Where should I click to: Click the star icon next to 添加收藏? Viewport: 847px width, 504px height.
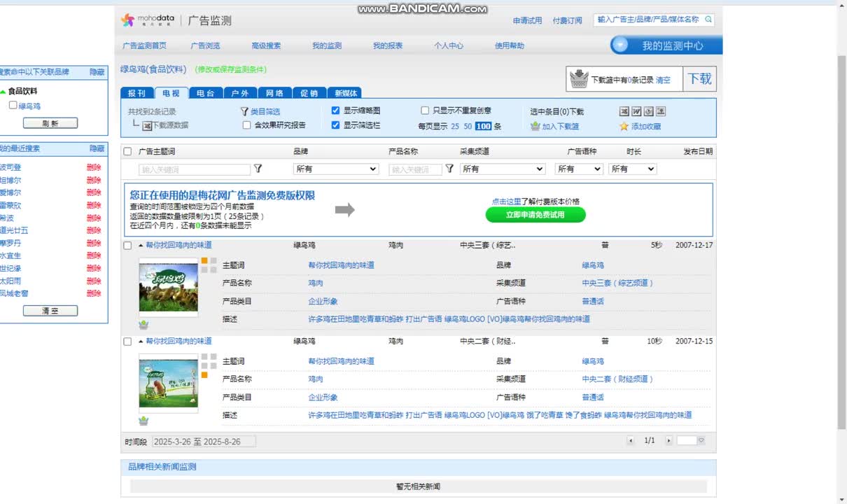coord(624,126)
